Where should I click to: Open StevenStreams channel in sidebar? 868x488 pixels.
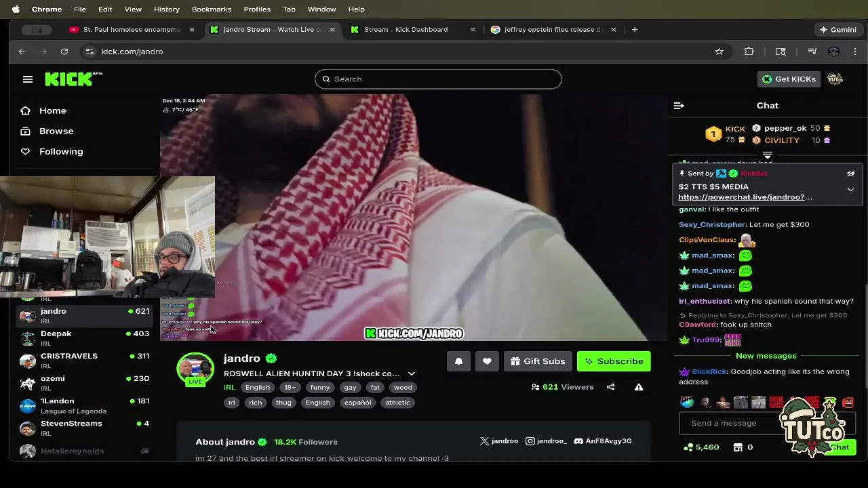pyautogui.click(x=85, y=428)
